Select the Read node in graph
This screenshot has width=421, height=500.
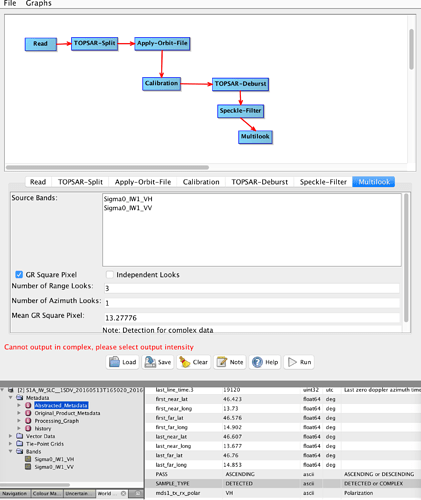(x=41, y=44)
